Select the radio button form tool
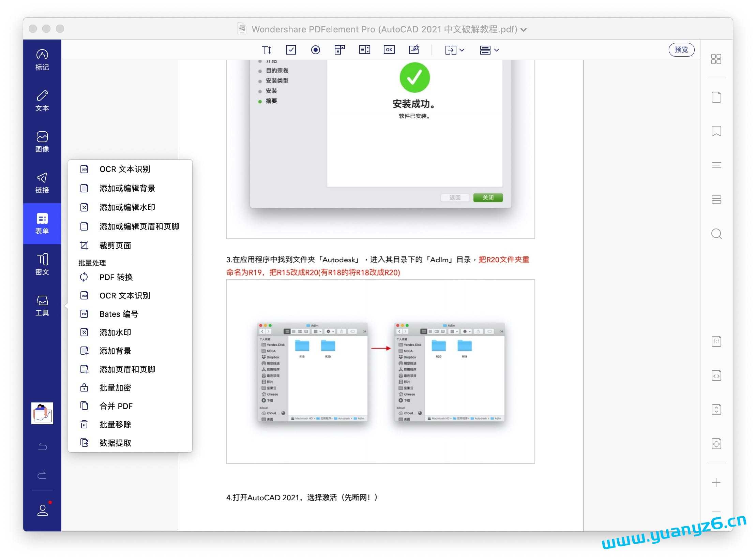Screen dimensions: 756x560 pos(316,50)
